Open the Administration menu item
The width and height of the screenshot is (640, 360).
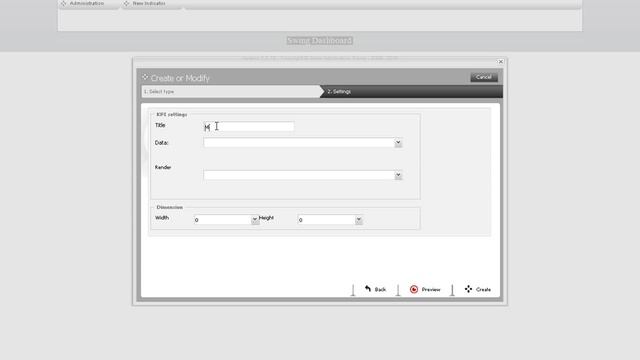coord(87,3)
